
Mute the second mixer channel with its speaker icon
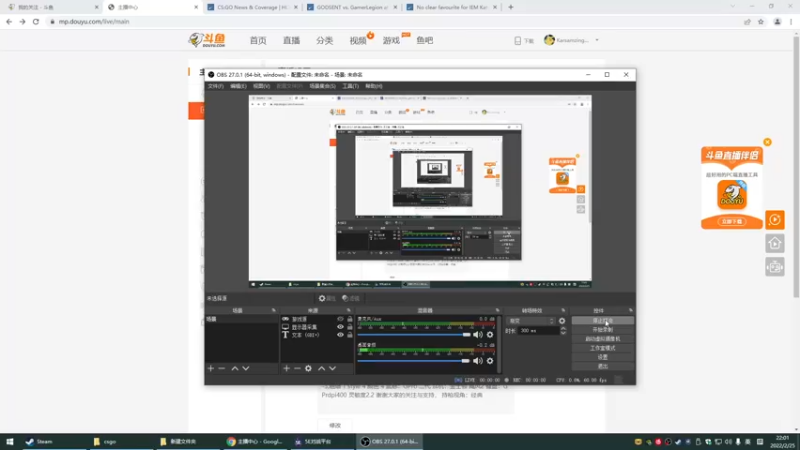pyautogui.click(x=477, y=361)
